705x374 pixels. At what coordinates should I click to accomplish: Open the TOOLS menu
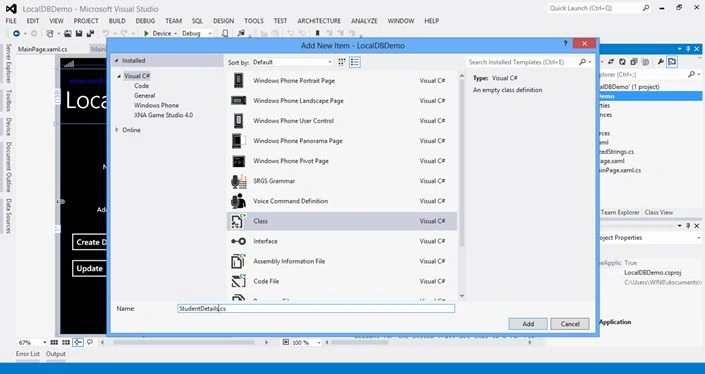(254, 21)
